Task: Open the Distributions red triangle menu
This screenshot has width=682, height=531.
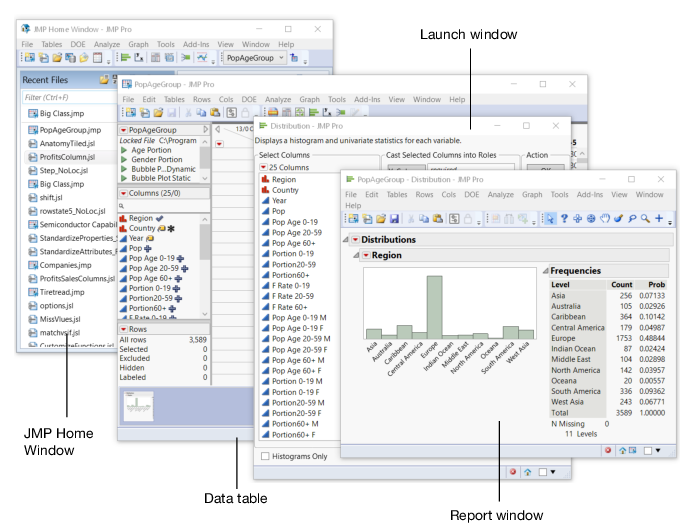Action: (355, 240)
